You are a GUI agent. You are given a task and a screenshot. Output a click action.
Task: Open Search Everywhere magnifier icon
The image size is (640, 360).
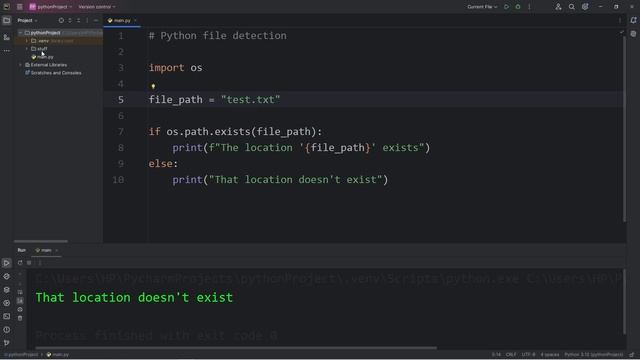pyautogui.click(x=572, y=7)
